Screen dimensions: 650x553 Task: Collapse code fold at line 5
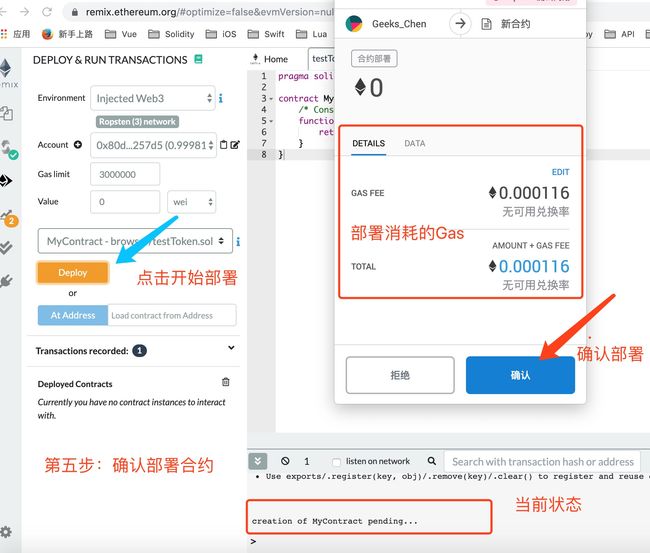(x=271, y=121)
